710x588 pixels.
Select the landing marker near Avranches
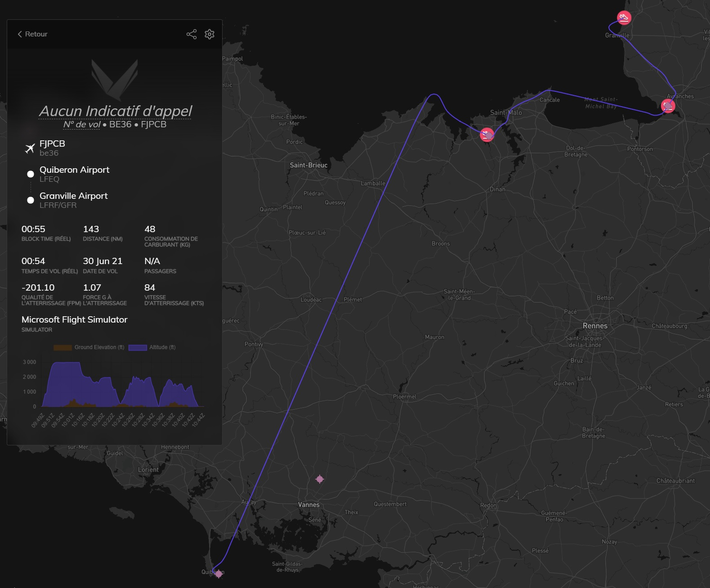pyautogui.click(x=668, y=106)
